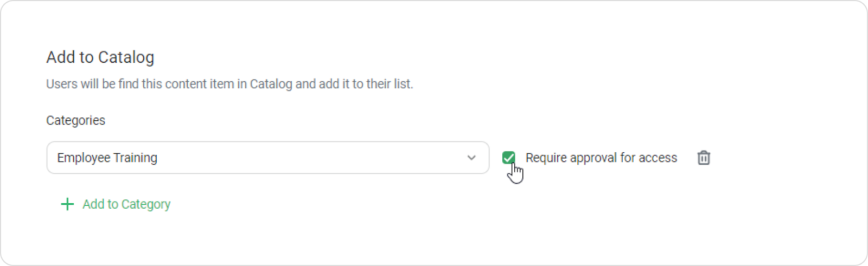The height and width of the screenshot is (266, 868).
Task: Click the word 'Category' in the green link
Action: [146, 204]
